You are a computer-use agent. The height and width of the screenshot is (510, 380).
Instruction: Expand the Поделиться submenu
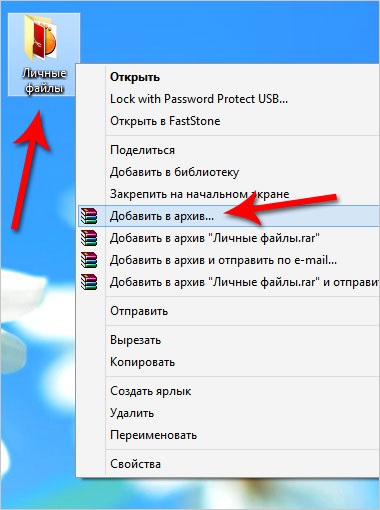[142, 150]
